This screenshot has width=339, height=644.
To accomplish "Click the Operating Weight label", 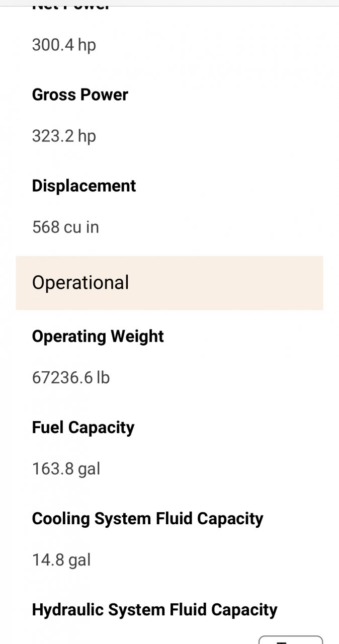I will pos(98,337).
